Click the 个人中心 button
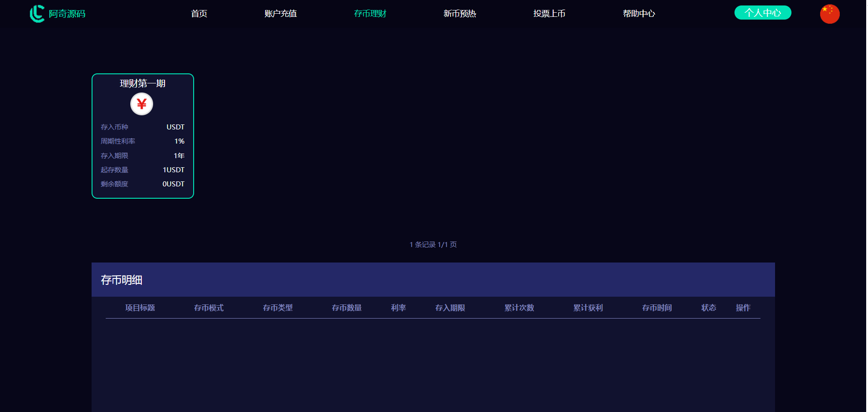Viewport: 868px width, 412px height. coord(763,13)
